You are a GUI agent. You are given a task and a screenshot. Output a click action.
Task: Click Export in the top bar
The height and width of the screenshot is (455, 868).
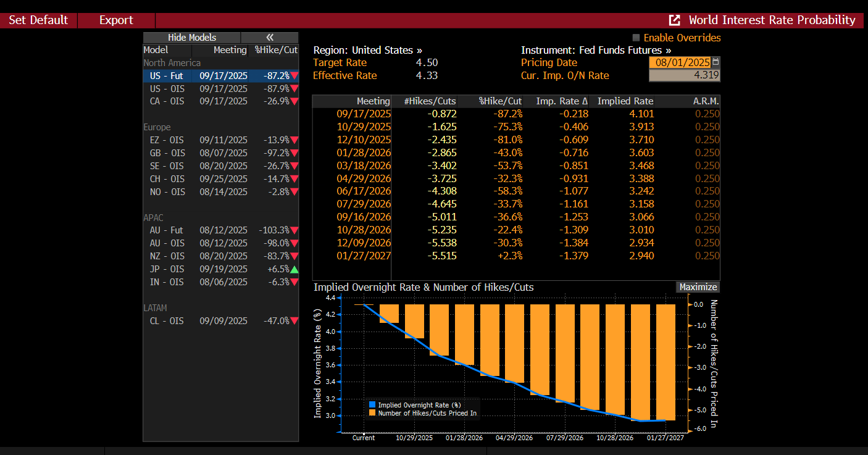tap(116, 20)
